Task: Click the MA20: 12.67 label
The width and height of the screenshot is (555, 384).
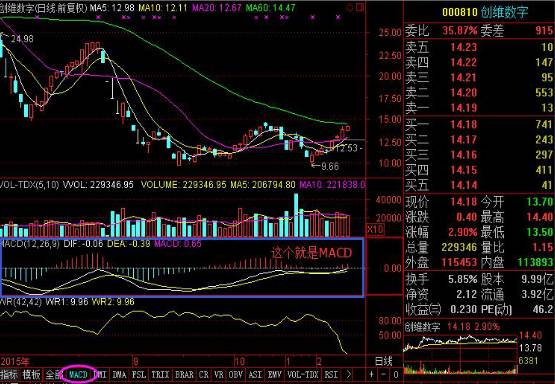Action: click(x=217, y=8)
